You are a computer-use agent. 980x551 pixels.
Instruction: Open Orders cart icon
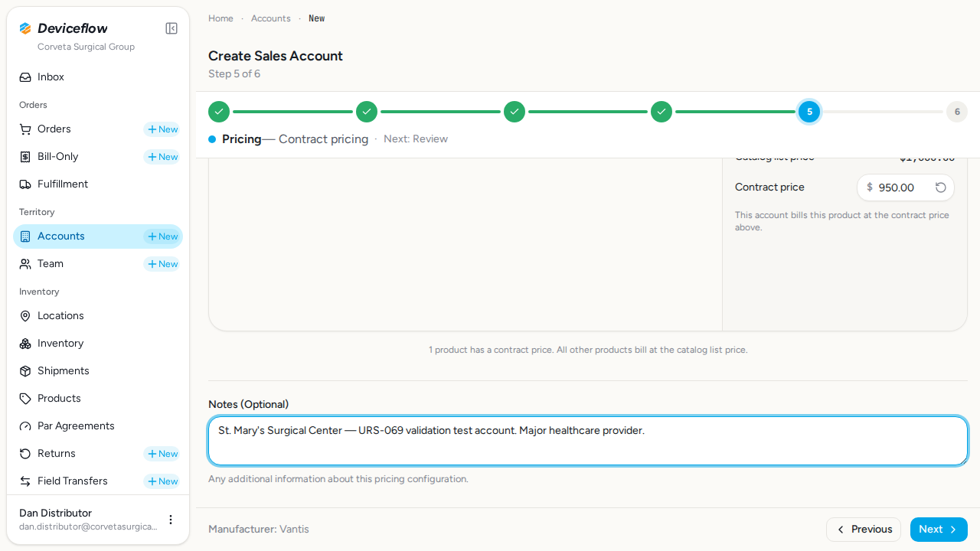tap(25, 129)
